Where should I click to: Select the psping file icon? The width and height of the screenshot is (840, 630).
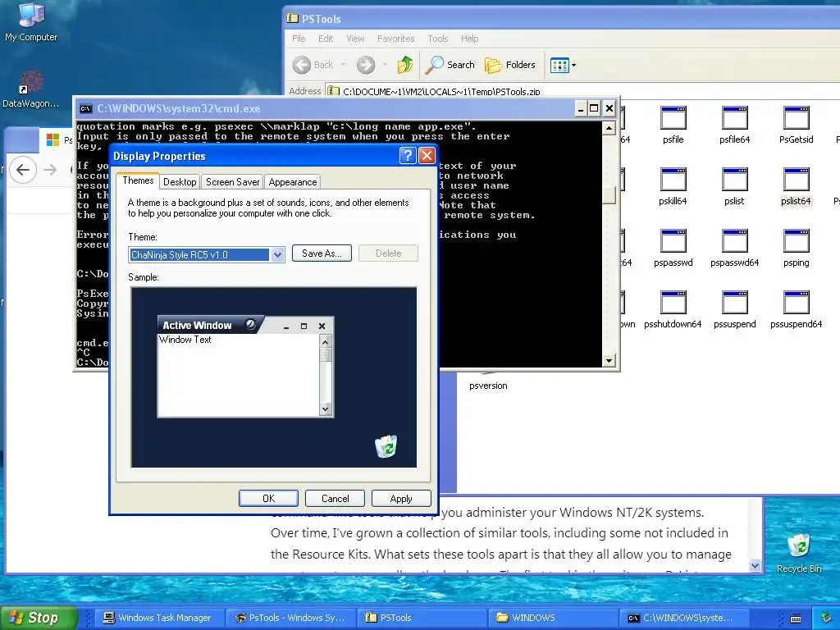click(796, 248)
